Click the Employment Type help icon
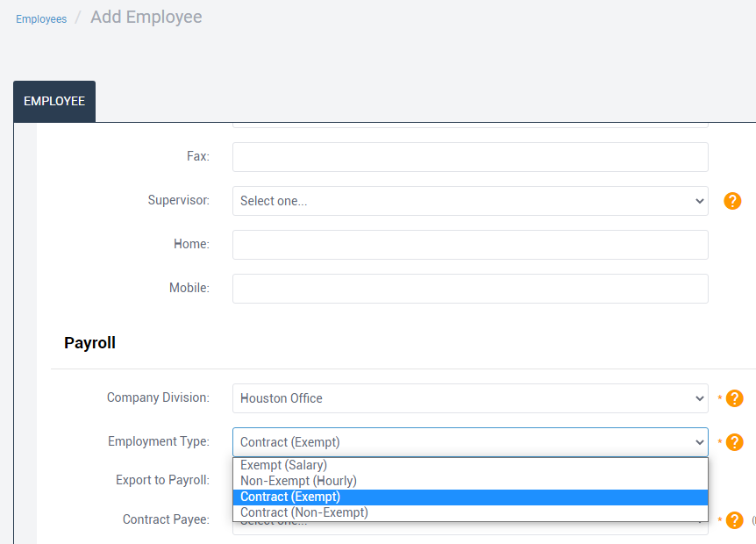 pyautogui.click(x=734, y=442)
